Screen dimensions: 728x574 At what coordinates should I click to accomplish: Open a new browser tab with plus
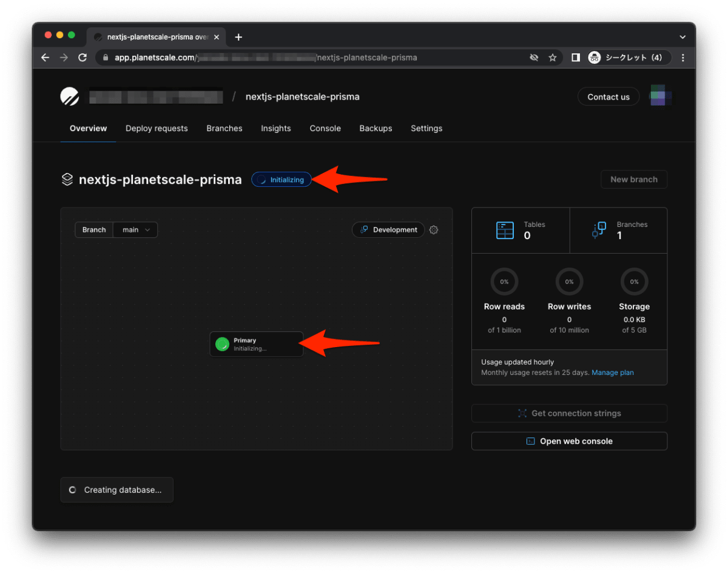coord(238,37)
